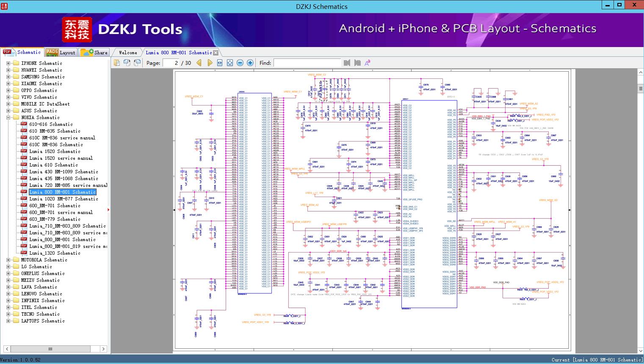The width and height of the screenshot is (644, 364).
Task: Go to the previous page
Action: 199,63
